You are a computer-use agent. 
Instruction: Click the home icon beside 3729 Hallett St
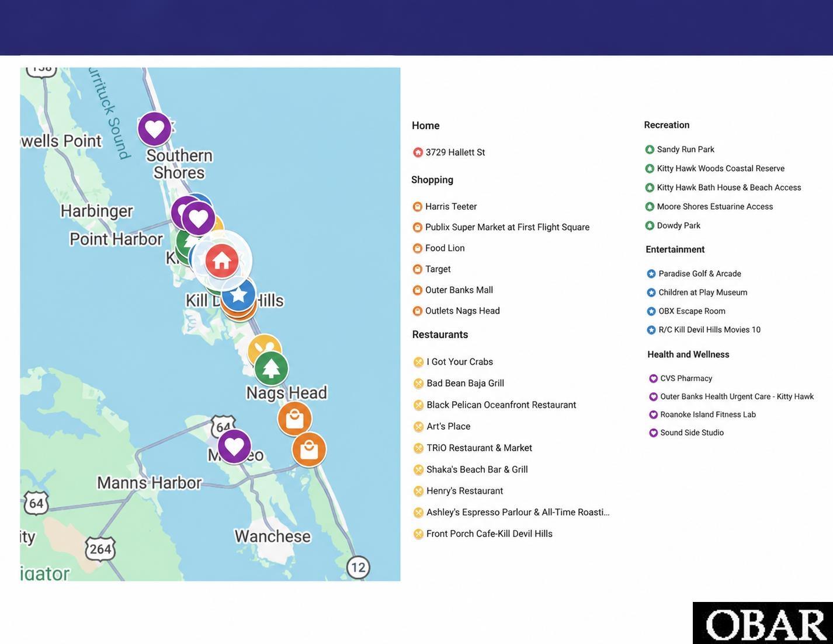(x=418, y=152)
